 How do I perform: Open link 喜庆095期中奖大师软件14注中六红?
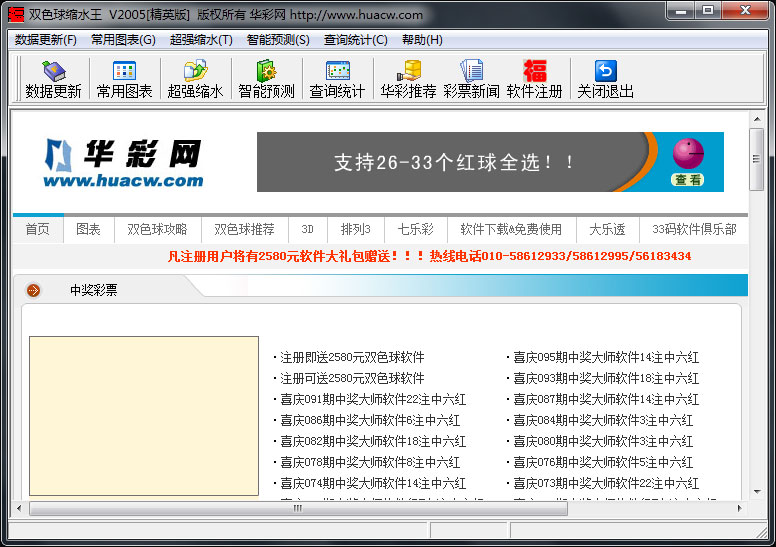pos(606,357)
